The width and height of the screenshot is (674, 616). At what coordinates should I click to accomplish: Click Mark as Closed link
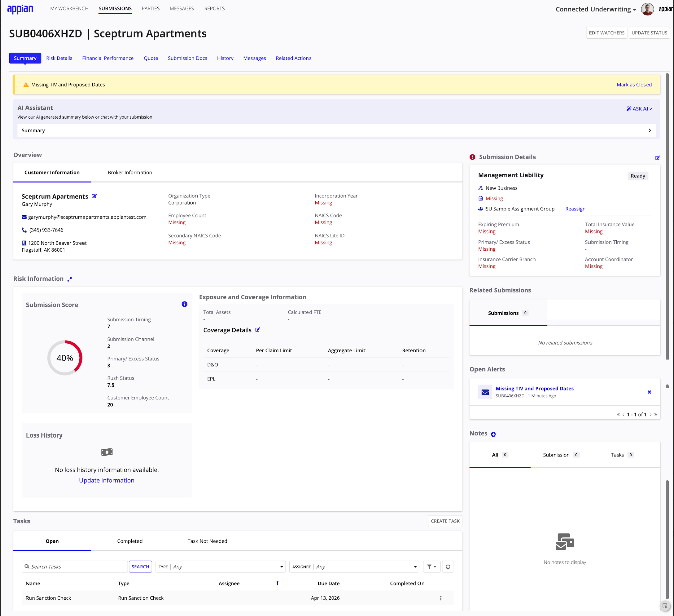click(634, 85)
